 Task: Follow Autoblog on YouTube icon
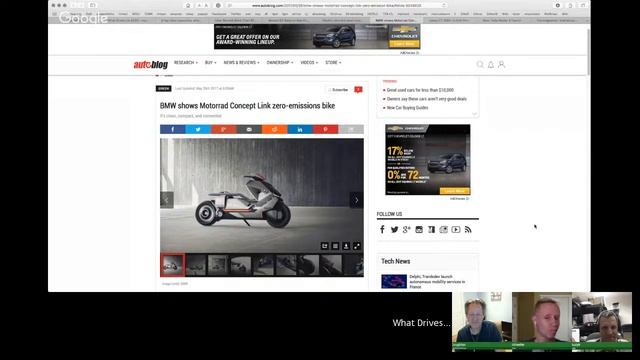[x=456, y=229]
